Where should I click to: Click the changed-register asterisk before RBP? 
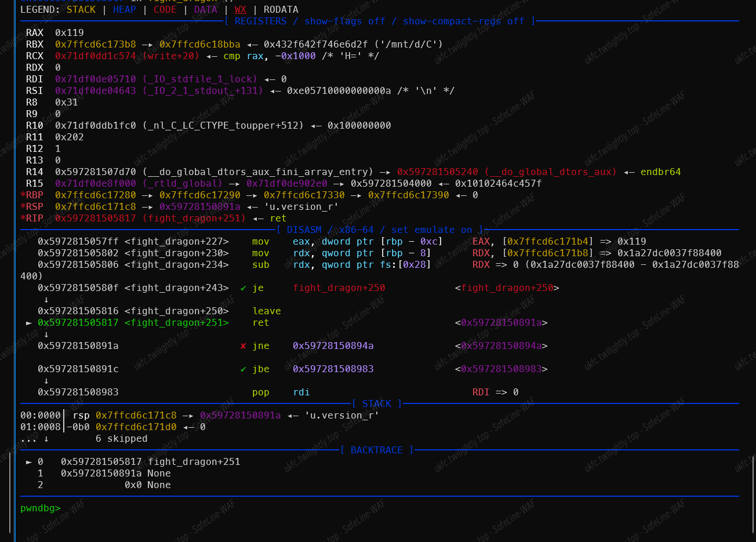click(23, 195)
